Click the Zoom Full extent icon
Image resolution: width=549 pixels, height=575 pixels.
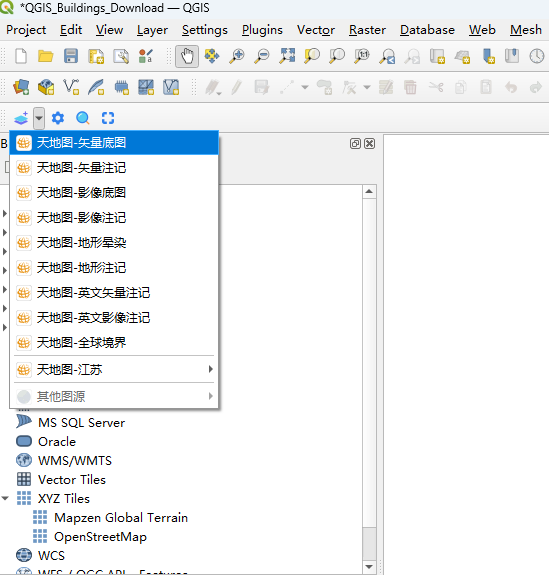[x=287, y=56]
